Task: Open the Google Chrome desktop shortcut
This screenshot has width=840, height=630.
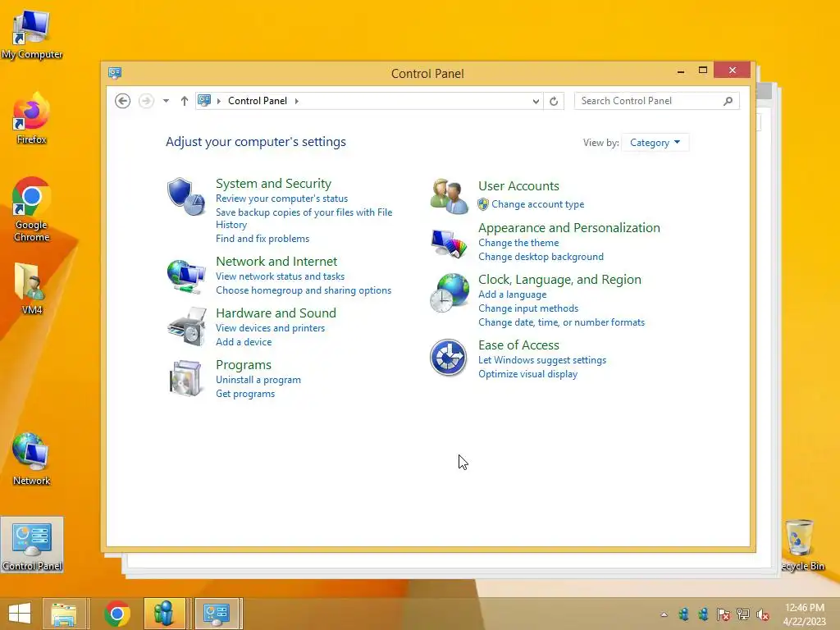Action: [x=32, y=209]
